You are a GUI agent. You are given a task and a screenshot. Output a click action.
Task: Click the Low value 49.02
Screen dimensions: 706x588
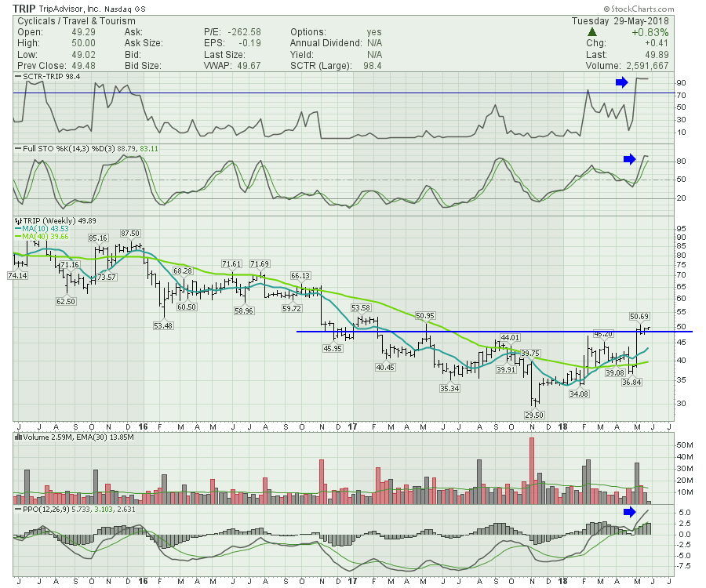tap(84, 55)
